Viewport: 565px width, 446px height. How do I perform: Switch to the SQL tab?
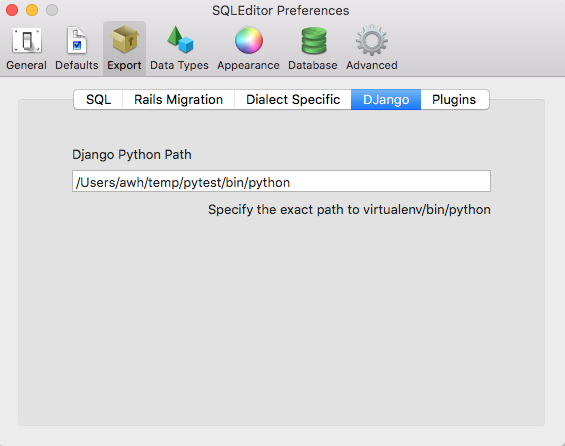point(98,99)
